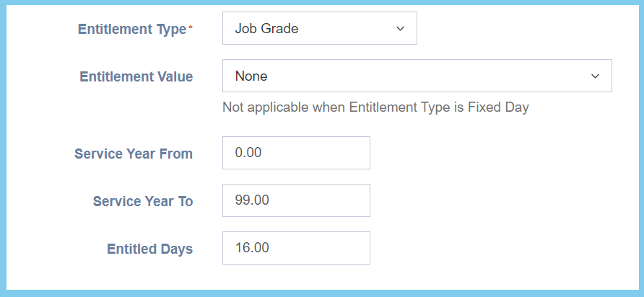The image size is (644, 297).
Task: Click into the Service Year To field
Action: point(296,200)
